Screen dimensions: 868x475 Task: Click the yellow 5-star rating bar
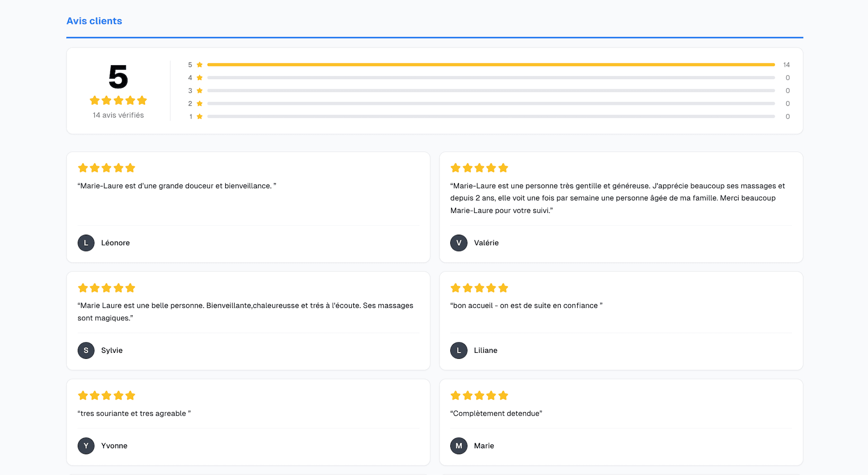491,65
